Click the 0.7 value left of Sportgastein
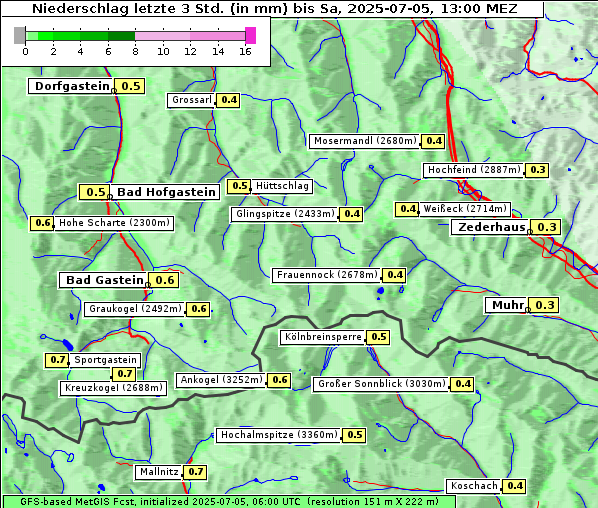This screenshot has width=598, height=508. click(57, 360)
